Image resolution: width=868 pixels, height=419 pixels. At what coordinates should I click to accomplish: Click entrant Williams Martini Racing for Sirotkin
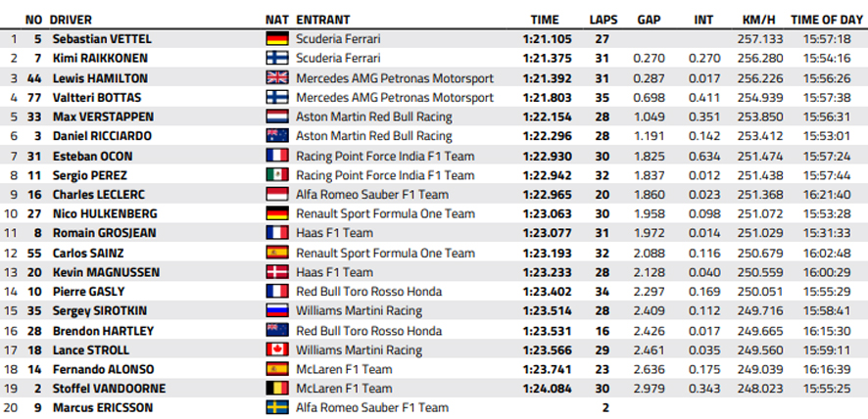tap(360, 311)
